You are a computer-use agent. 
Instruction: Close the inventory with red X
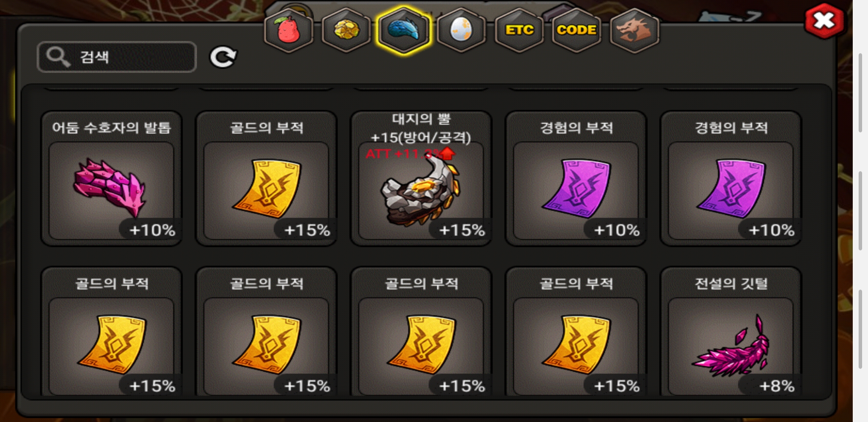tap(824, 21)
